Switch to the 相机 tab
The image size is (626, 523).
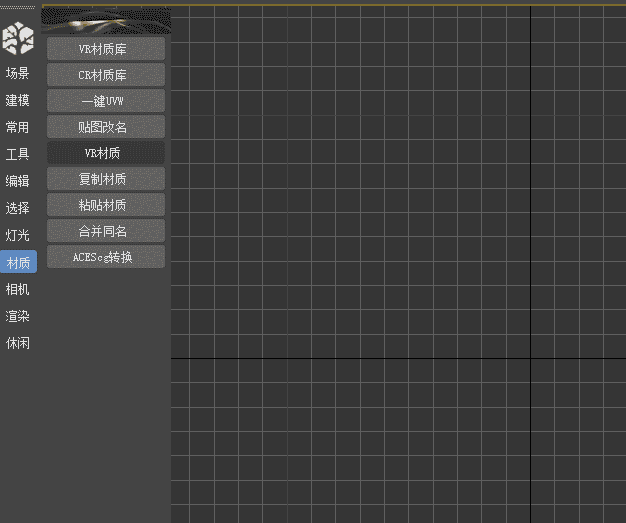pyautogui.click(x=18, y=289)
